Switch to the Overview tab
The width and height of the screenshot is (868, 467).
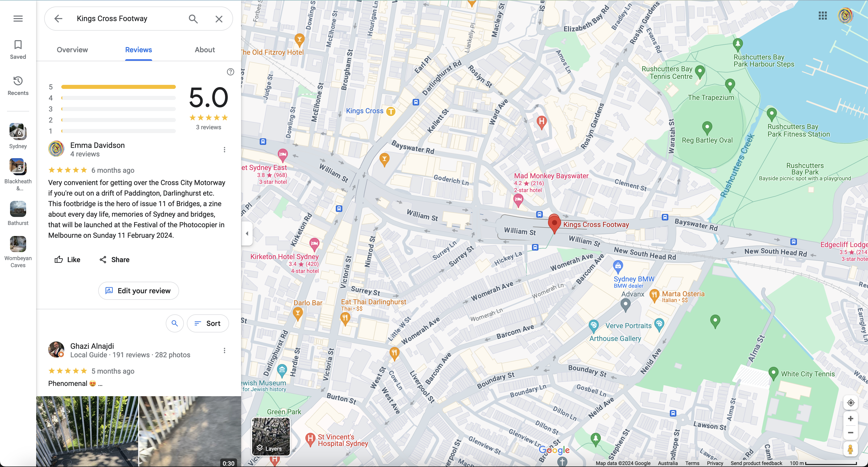click(72, 50)
